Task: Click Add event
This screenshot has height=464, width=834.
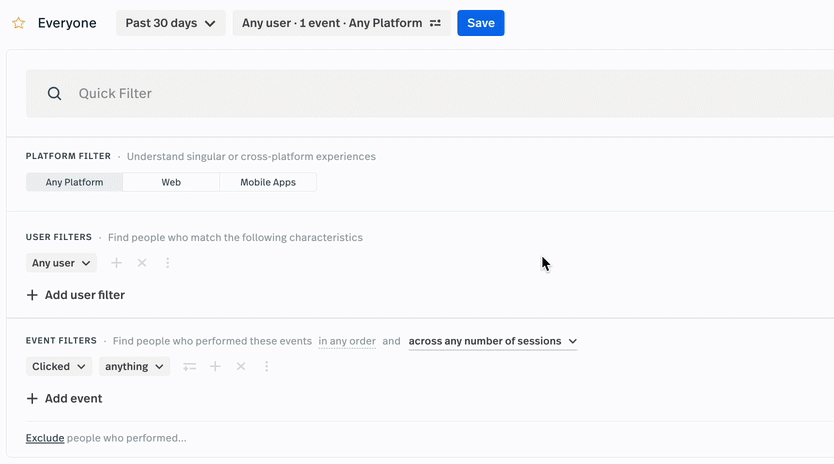Action: pos(64,399)
